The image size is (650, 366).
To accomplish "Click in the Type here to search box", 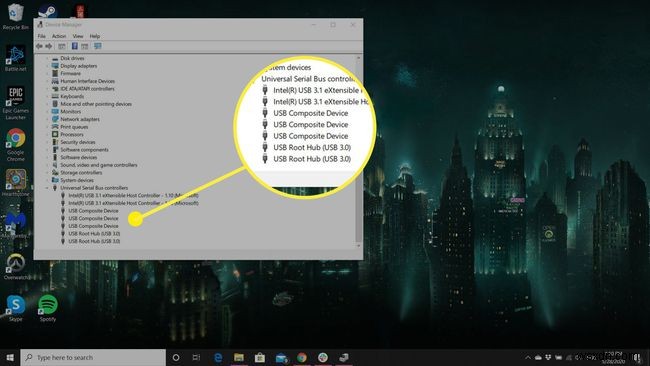I will [93, 357].
